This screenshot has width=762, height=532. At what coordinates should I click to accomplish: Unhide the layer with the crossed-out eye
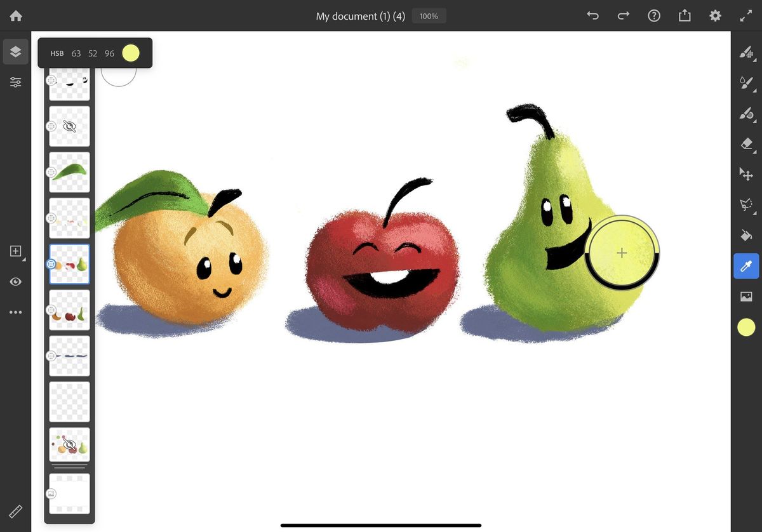[69, 126]
